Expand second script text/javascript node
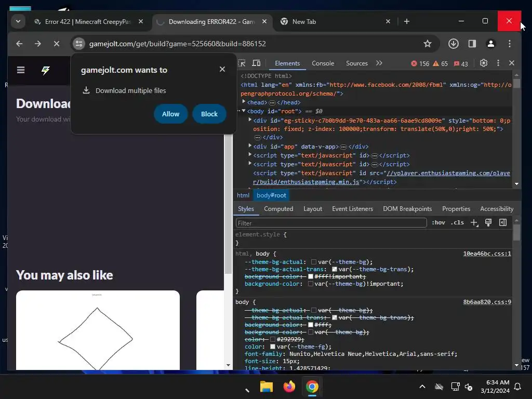This screenshot has width=532, height=399. click(x=250, y=164)
